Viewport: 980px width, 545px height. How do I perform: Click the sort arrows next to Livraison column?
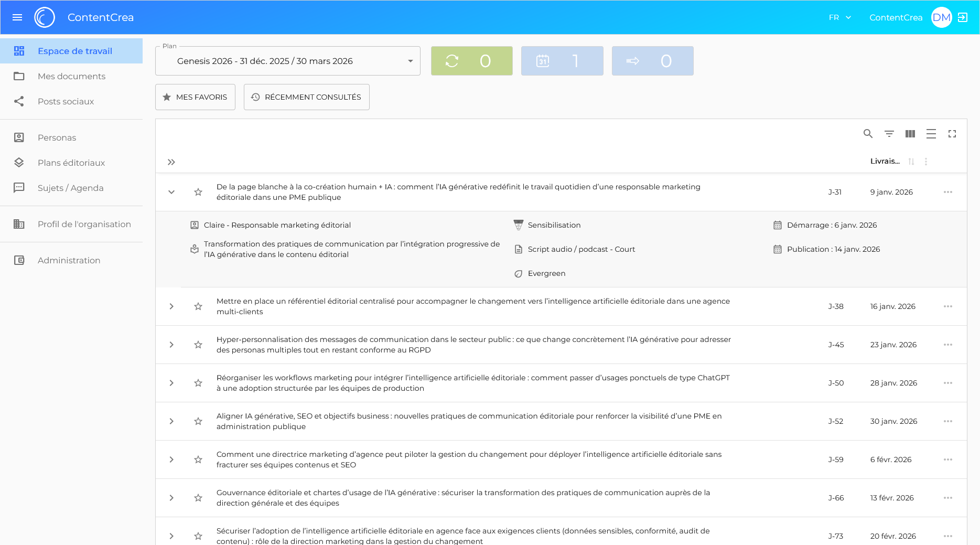911,162
